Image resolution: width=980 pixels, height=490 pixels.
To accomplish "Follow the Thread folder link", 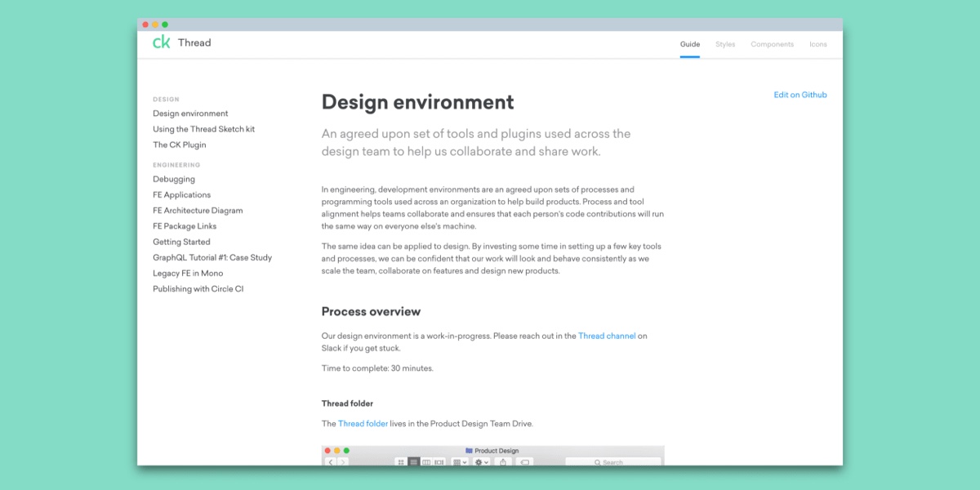I will [x=363, y=424].
